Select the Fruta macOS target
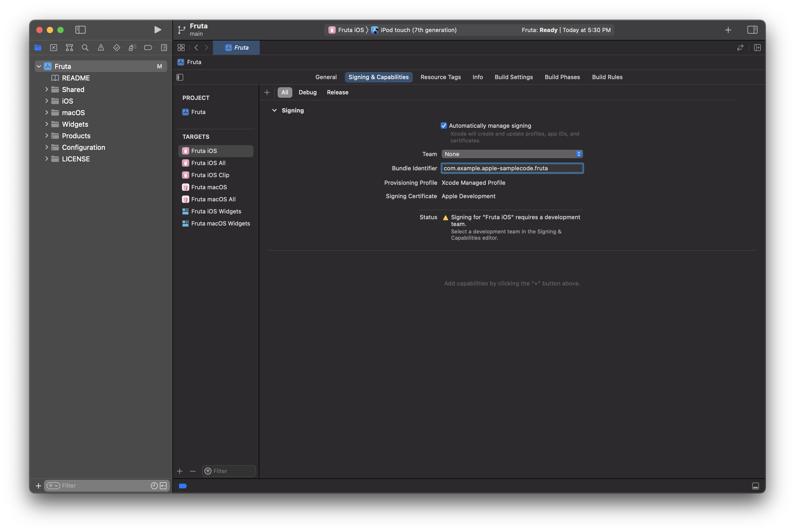The width and height of the screenshot is (795, 532). pyautogui.click(x=209, y=187)
